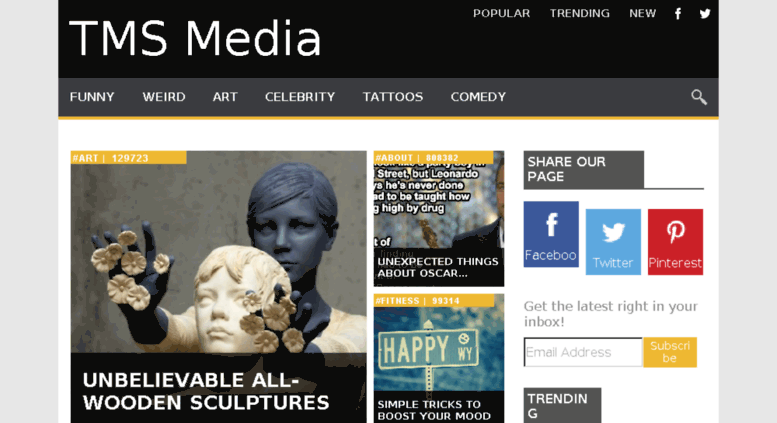Open the Popular link in header
777x423 pixels.
(501, 13)
